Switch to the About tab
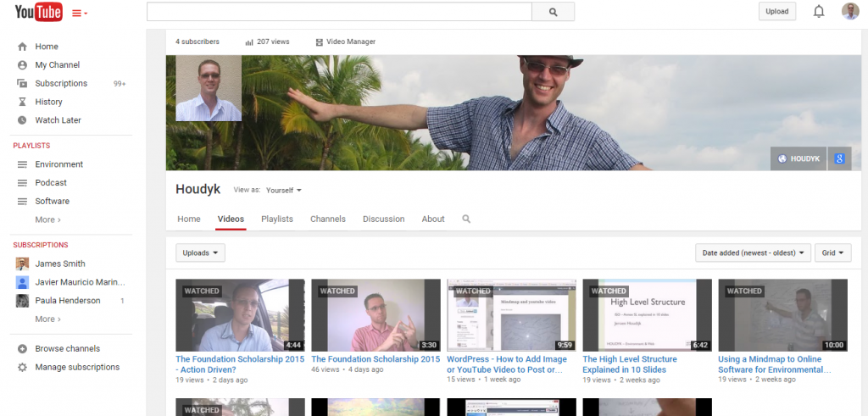868x416 pixels. click(x=433, y=219)
